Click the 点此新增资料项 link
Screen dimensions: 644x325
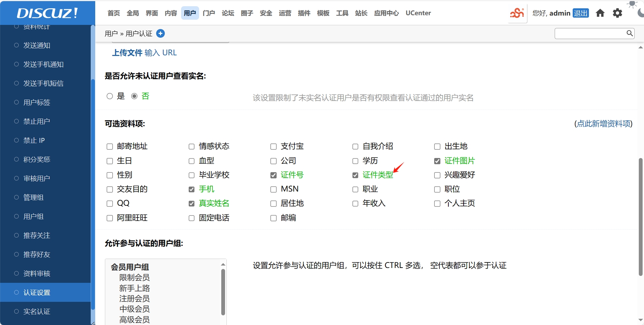coord(603,124)
